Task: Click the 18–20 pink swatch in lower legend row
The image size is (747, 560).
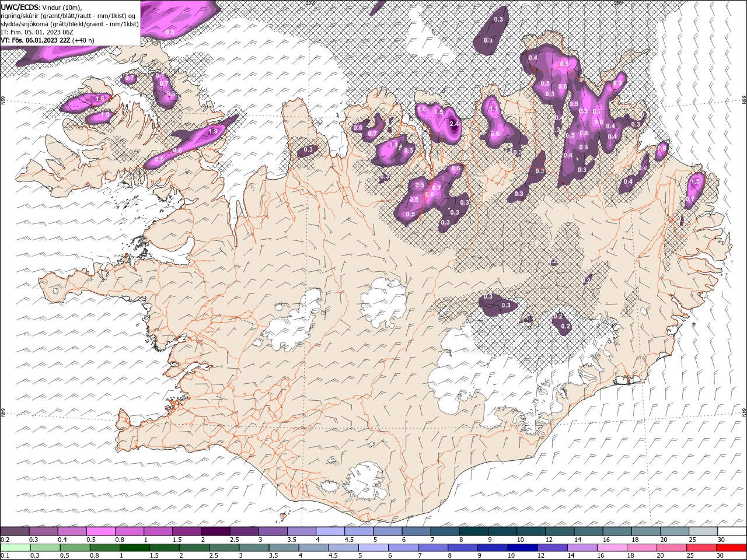Action: tap(643, 548)
